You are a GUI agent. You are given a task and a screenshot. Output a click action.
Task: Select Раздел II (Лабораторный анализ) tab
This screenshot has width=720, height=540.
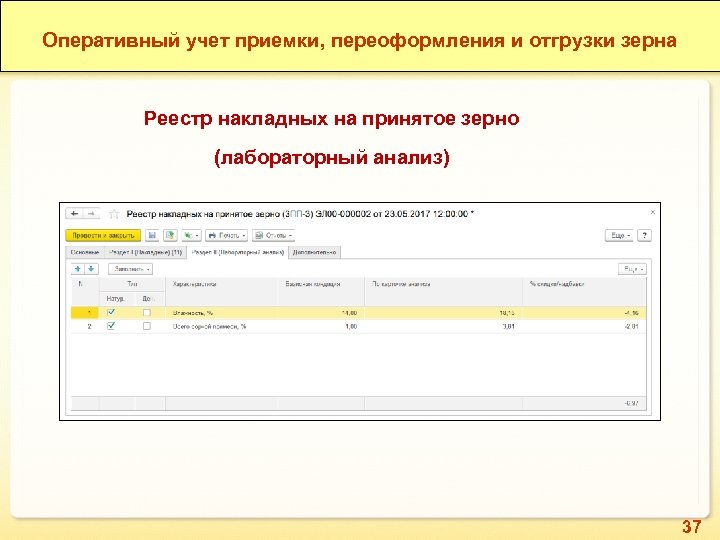237,253
